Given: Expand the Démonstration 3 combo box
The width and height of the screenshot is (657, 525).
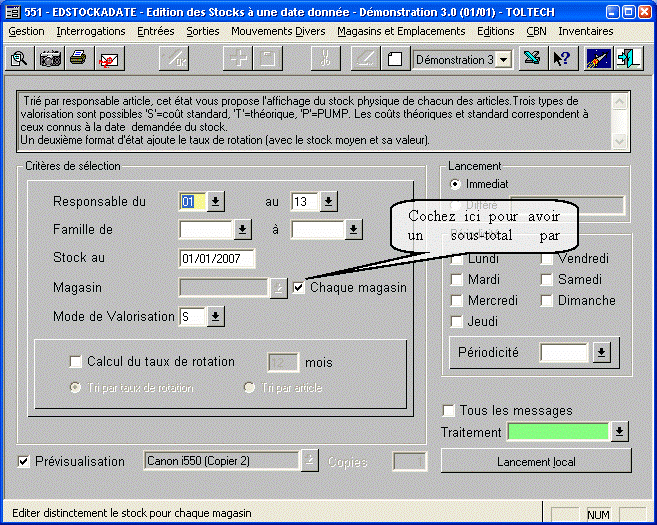Looking at the screenshot, I should coord(503,60).
